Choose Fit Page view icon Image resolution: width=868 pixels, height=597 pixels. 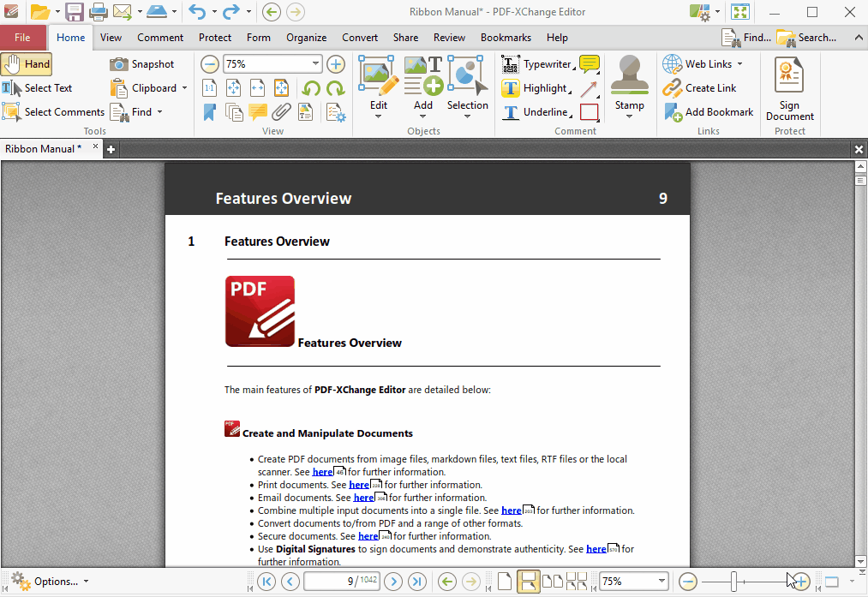pos(234,88)
